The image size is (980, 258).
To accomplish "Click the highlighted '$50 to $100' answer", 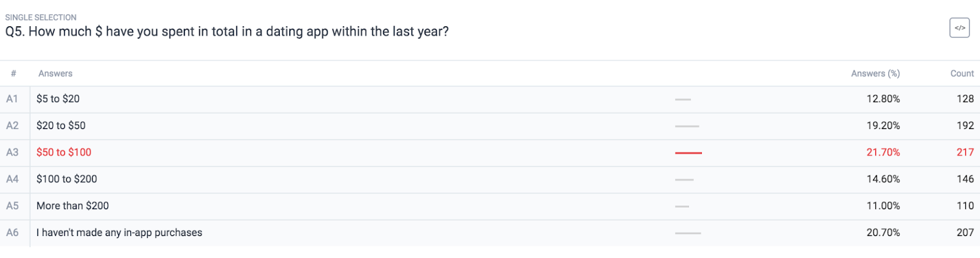I will coord(64,152).
